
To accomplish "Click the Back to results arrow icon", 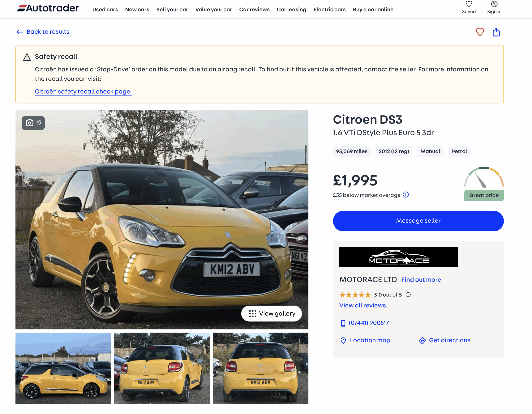I will (20, 32).
